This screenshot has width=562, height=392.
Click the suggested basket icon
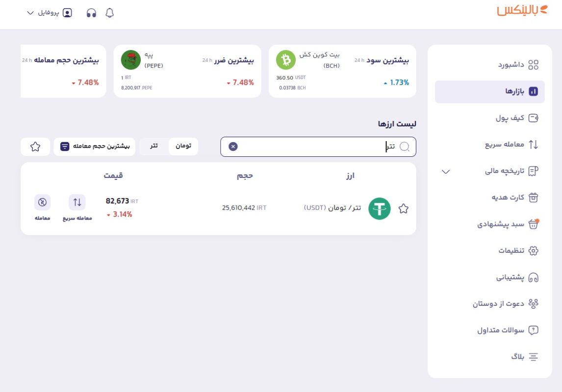534,224
